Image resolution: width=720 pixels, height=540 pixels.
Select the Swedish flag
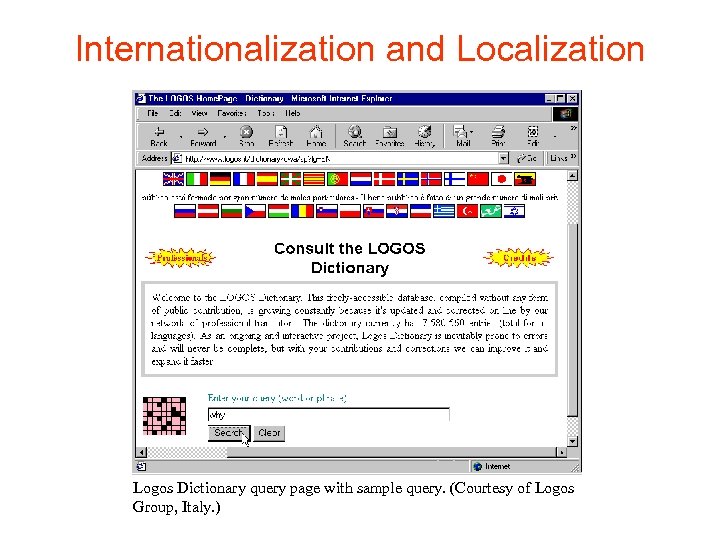point(408,179)
